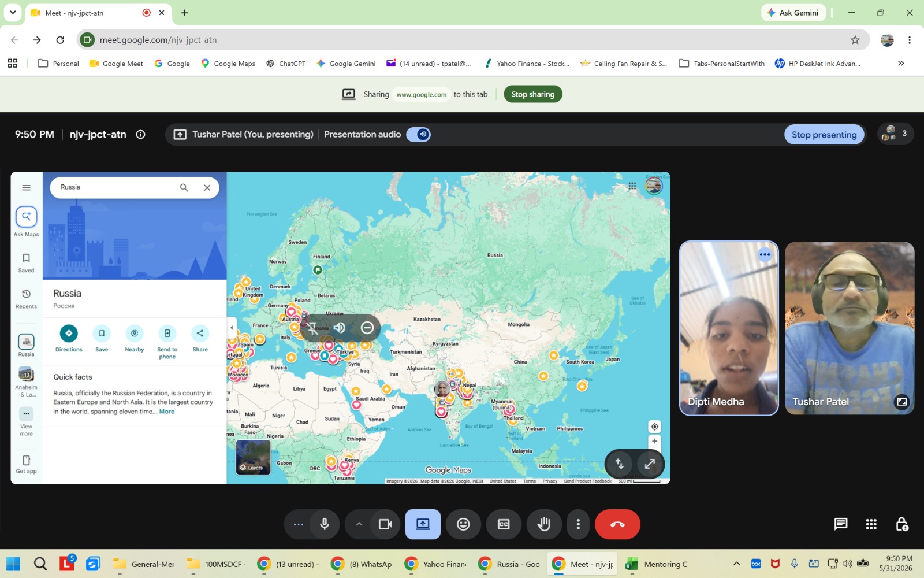924x578 pixels.
Task: Click the my location target icon on map
Action: point(654,427)
